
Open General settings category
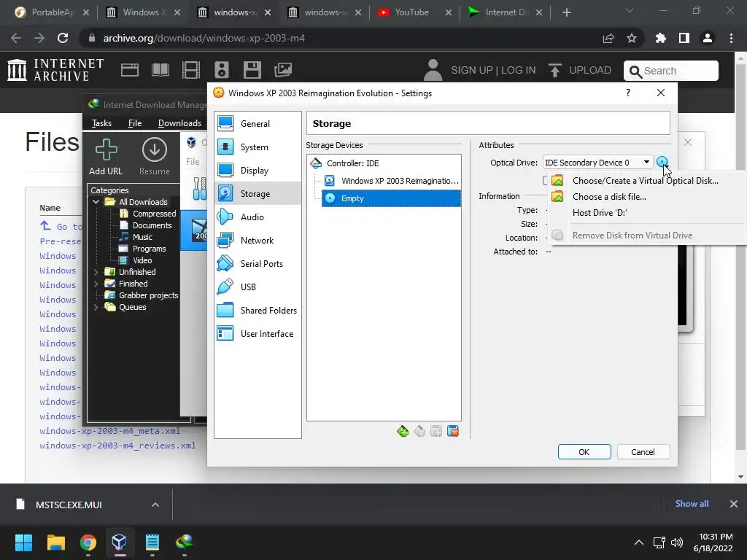[x=258, y=124]
